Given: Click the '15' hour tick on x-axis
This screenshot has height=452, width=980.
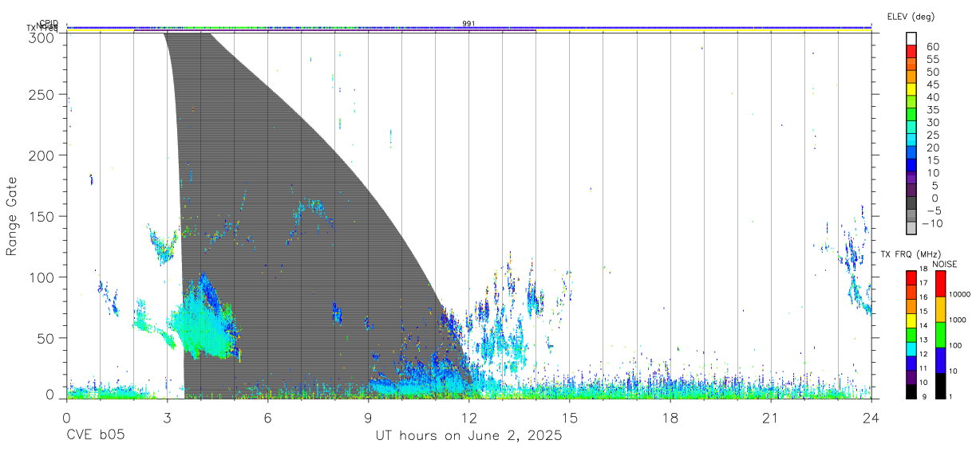Looking at the screenshot, I should [x=570, y=417].
